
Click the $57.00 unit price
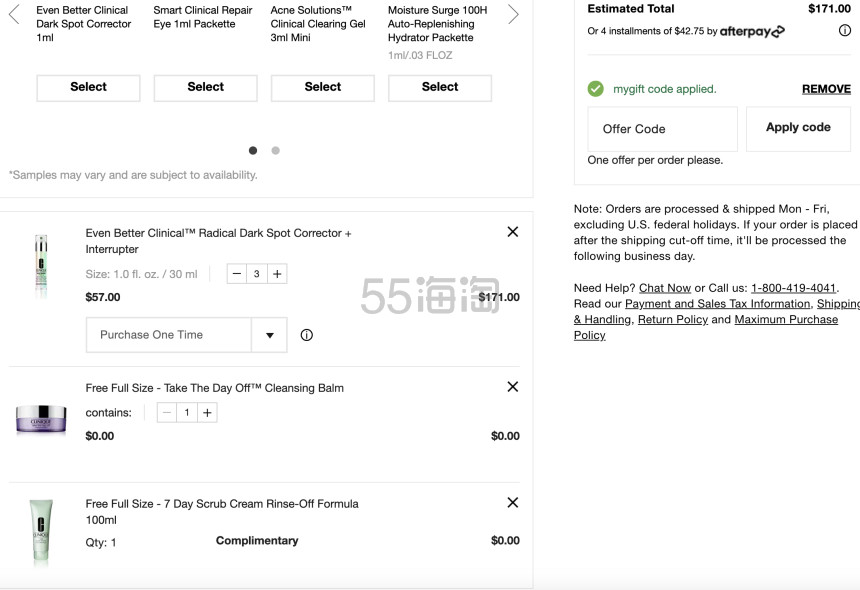tap(103, 297)
